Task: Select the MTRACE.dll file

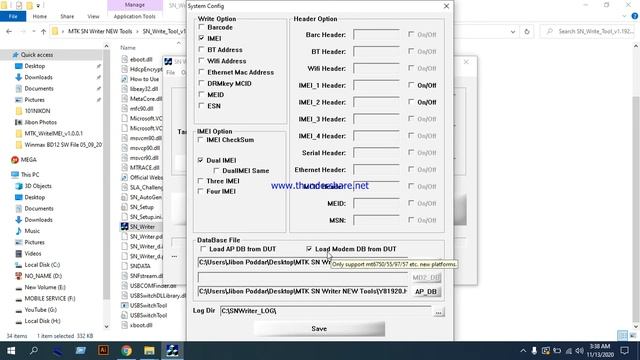Action: 144,167
